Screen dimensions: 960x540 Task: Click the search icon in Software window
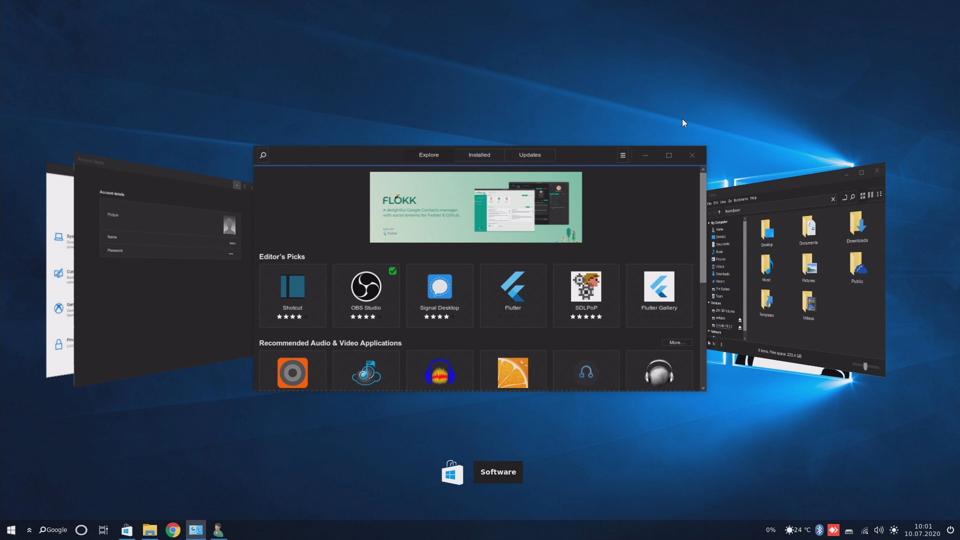pos(263,155)
